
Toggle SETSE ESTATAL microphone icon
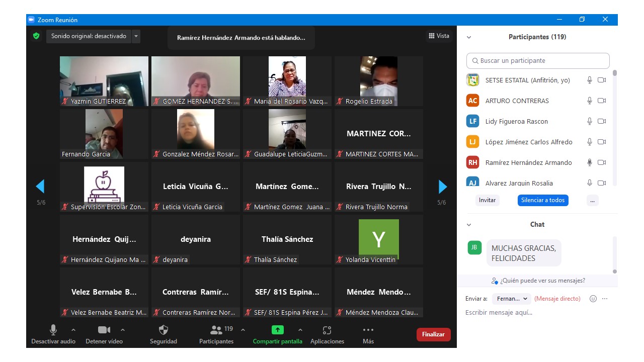[590, 80]
